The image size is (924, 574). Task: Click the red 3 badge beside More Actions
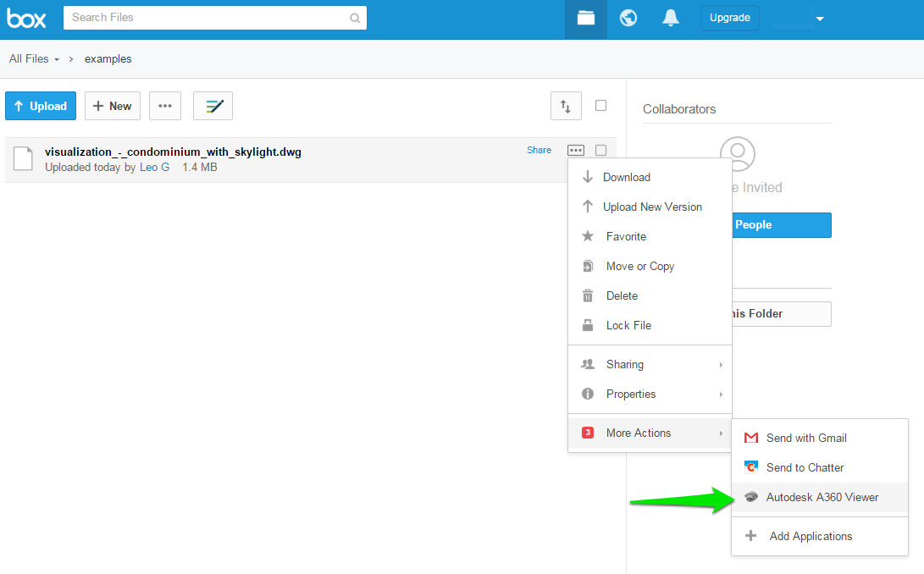pos(588,433)
